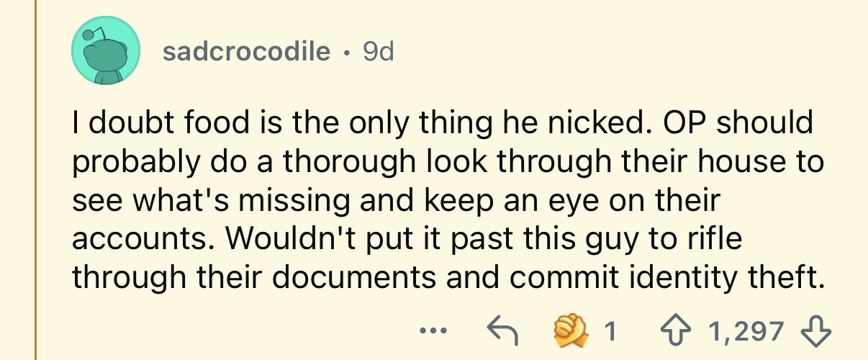868x360 pixels.
Task: Click the award count number 1
Action: [609, 330]
